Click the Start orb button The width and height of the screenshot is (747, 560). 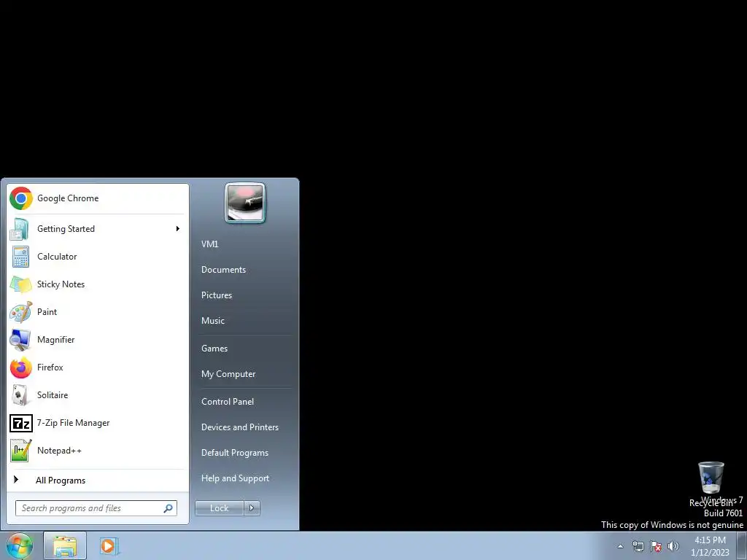tap(20, 546)
